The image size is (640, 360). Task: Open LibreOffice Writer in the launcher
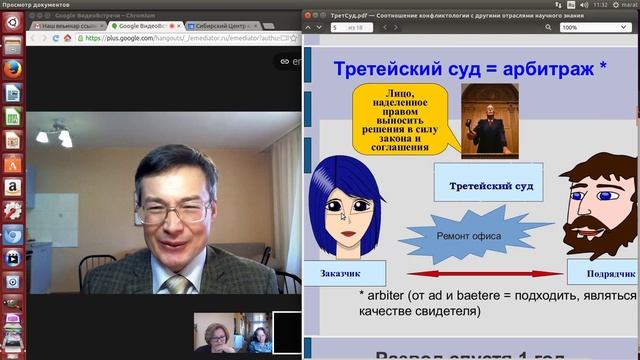pos(13,93)
